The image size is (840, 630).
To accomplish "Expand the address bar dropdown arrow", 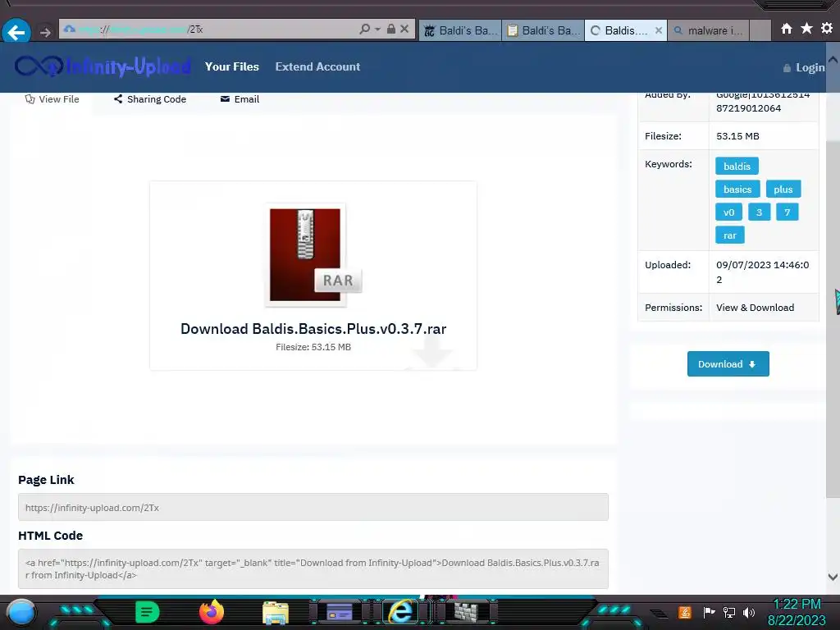I will pyautogui.click(x=377, y=29).
